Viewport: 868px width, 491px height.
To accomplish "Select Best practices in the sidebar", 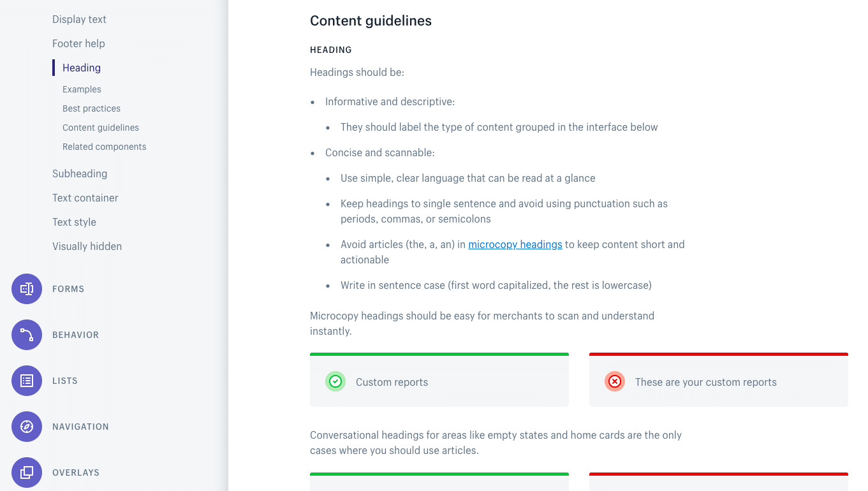I will point(91,108).
